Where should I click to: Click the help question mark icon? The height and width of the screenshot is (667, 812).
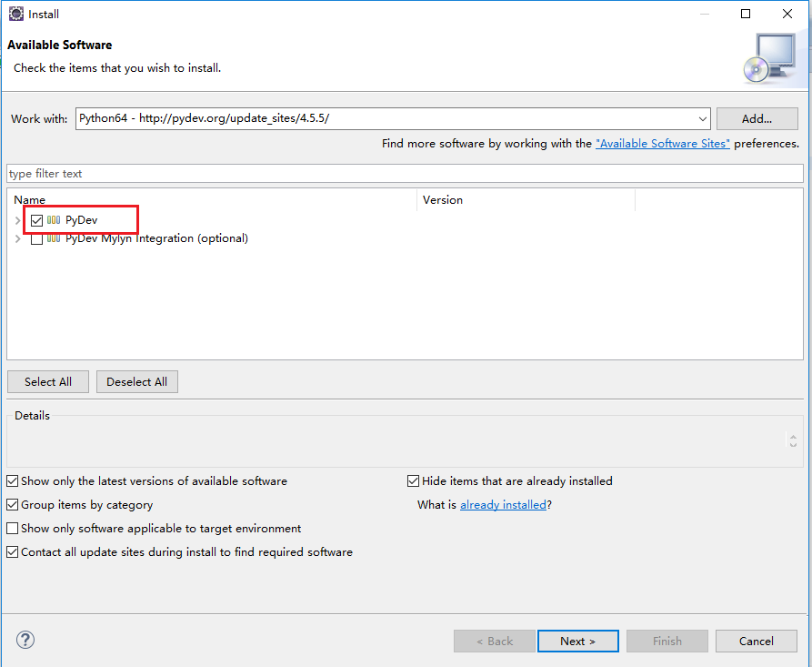point(25,641)
